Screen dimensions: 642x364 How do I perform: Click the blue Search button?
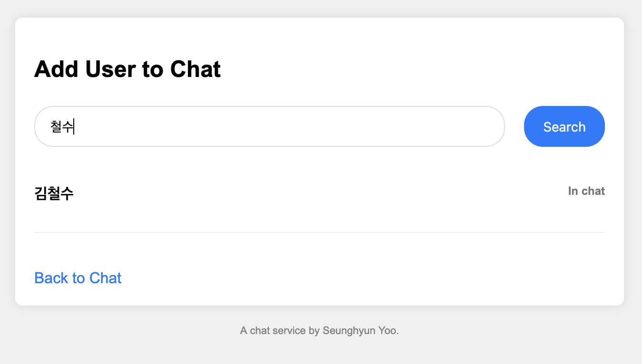coord(564,126)
